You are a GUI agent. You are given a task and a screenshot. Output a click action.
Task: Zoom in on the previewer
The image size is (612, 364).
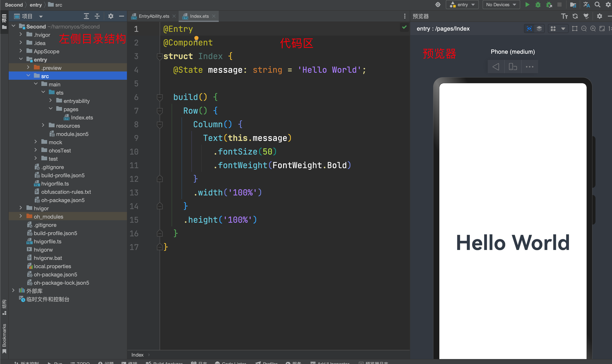point(593,29)
